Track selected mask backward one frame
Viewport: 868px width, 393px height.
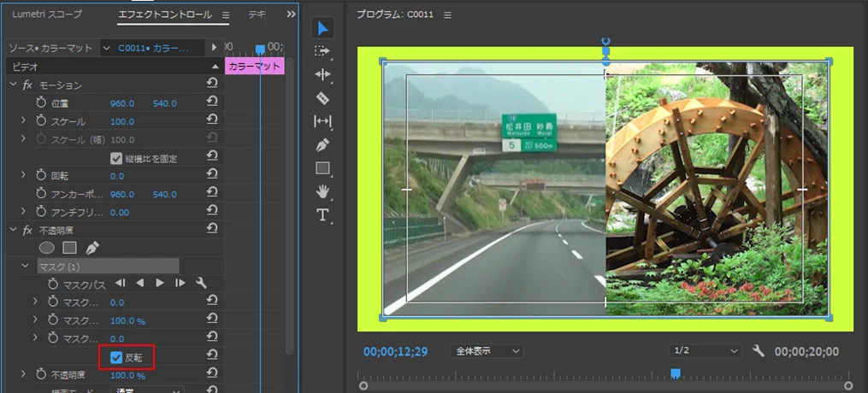click(x=120, y=284)
